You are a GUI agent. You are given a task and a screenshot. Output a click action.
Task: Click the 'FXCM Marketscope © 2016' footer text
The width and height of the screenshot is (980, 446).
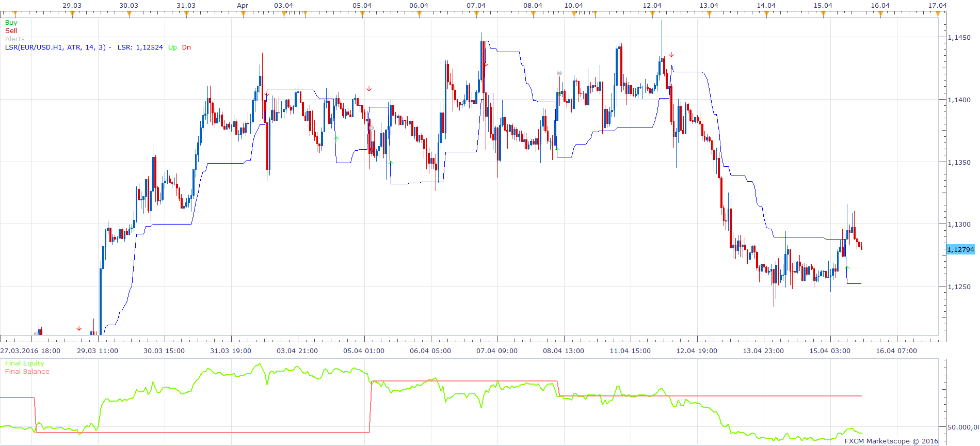click(891, 441)
